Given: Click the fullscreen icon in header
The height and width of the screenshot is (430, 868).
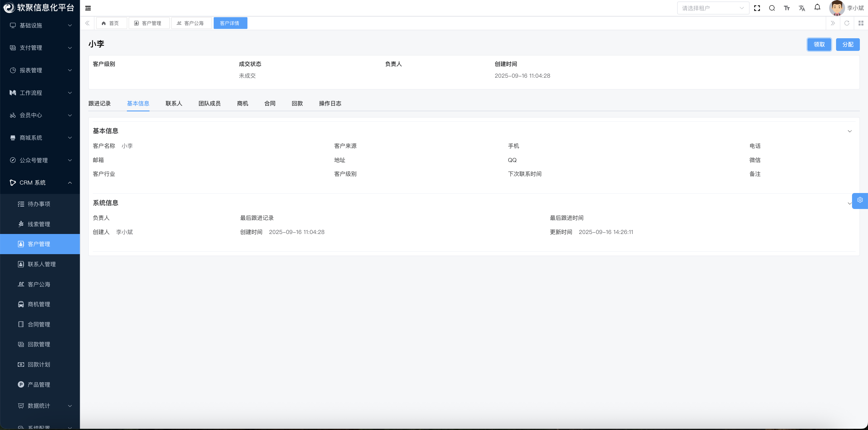Looking at the screenshot, I should pos(757,8).
